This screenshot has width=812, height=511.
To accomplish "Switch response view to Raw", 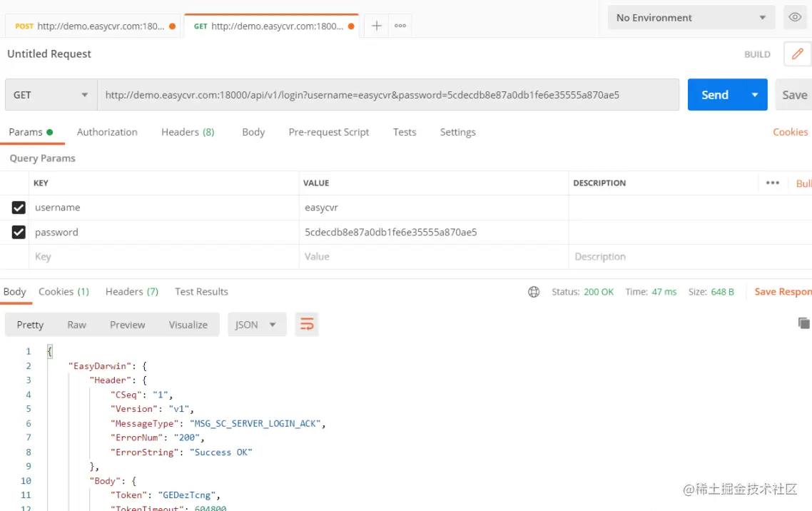I will [76, 325].
